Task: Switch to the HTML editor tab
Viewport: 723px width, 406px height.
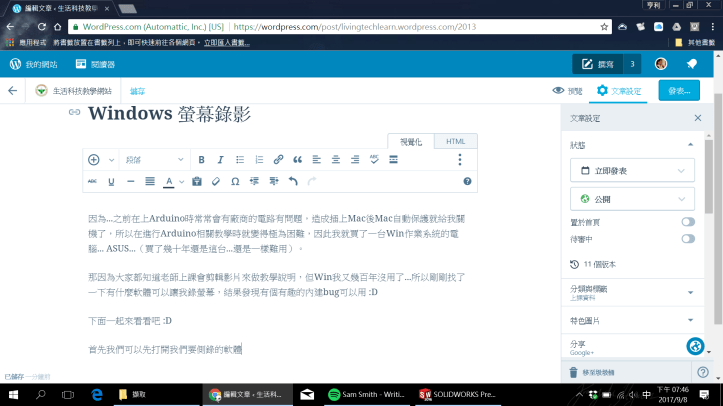Action: (x=455, y=142)
